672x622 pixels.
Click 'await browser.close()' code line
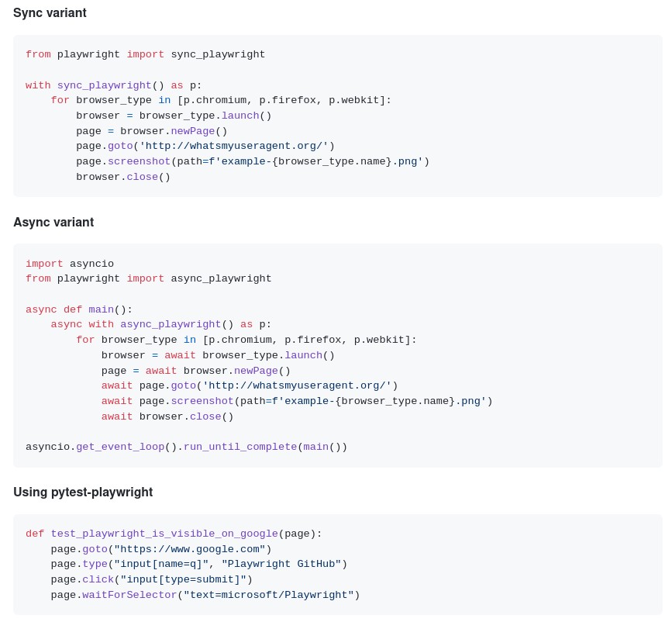click(x=167, y=416)
